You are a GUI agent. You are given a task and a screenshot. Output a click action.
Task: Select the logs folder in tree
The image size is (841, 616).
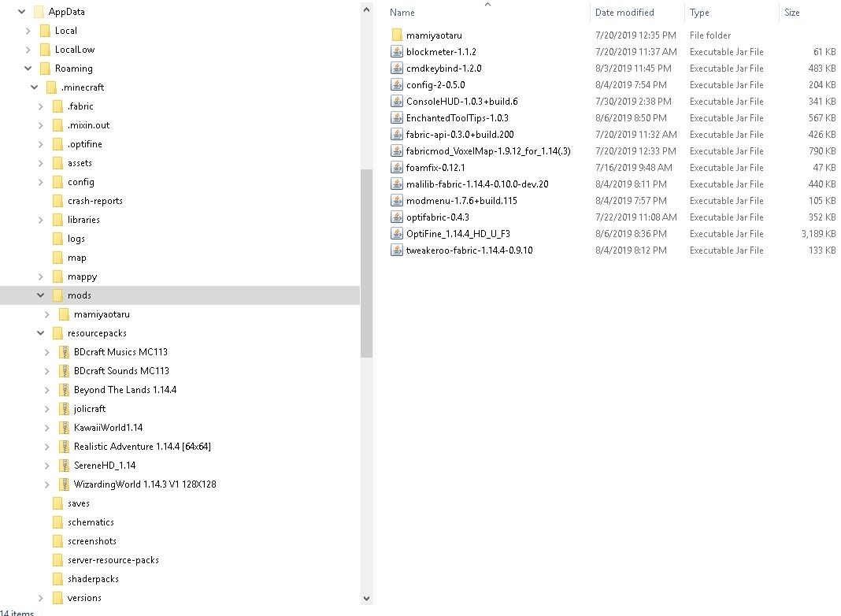coord(76,239)
